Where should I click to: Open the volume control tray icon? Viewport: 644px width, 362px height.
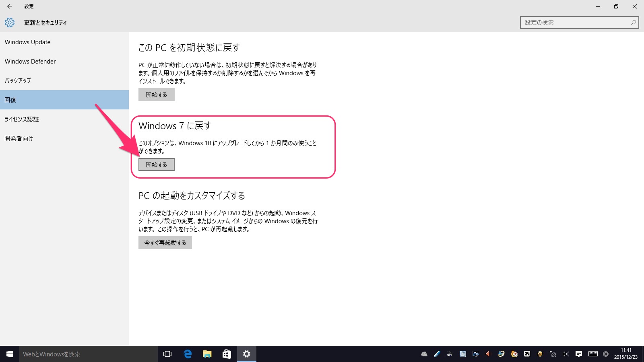pyautogui.click(x=566, y=354)
